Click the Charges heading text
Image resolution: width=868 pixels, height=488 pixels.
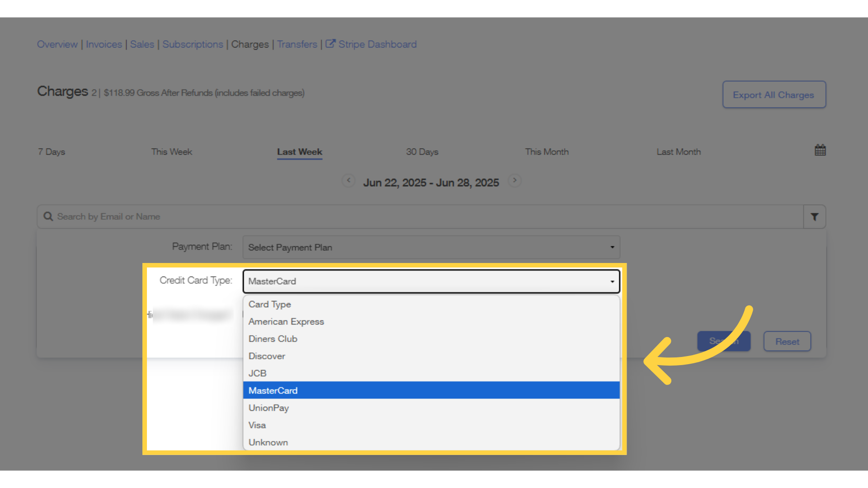pos(62,91)
